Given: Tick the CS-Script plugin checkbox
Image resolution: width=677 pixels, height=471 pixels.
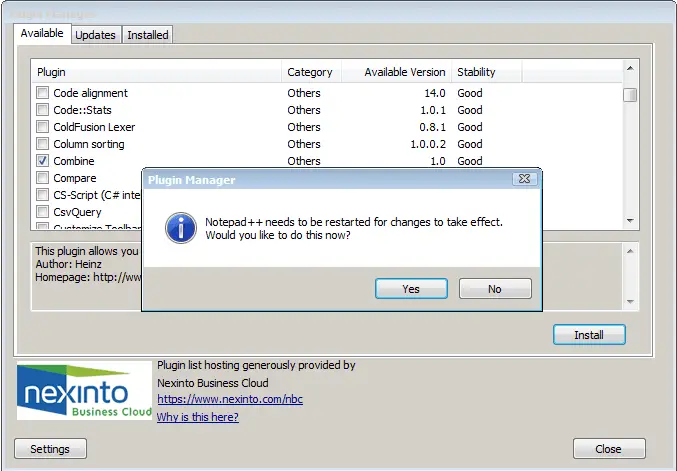Looking at the screenshot, I should pyautogui.click(x=42, y=195).
